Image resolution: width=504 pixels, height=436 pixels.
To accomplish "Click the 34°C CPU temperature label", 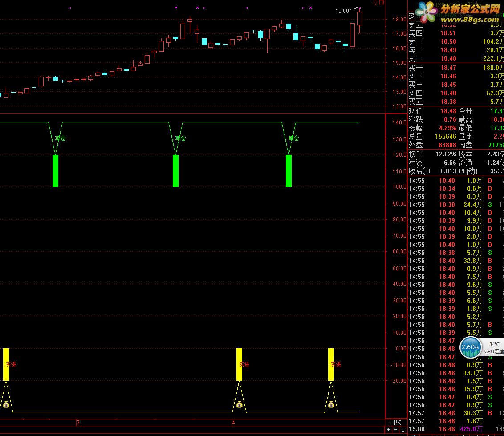I will 494,344.
